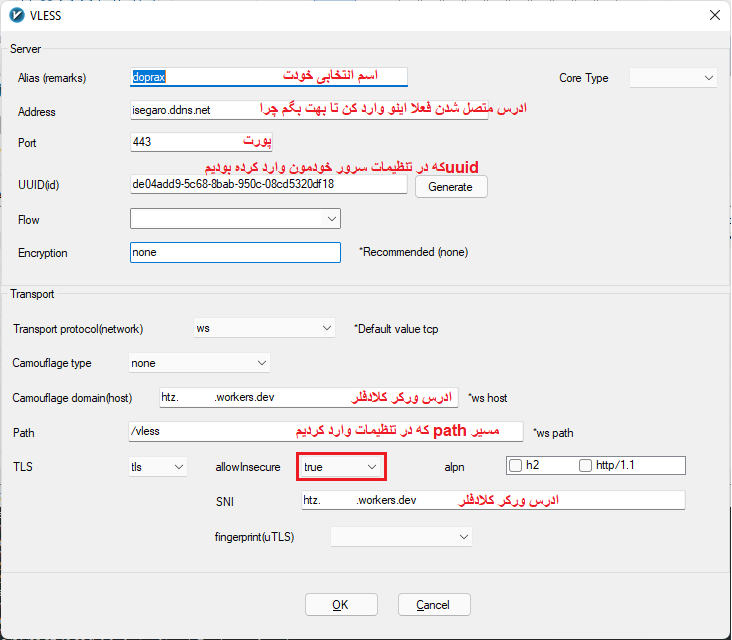Click the 'Transport' group heading
The width and height of the screenshot is (732, 640).
point(32,294)
